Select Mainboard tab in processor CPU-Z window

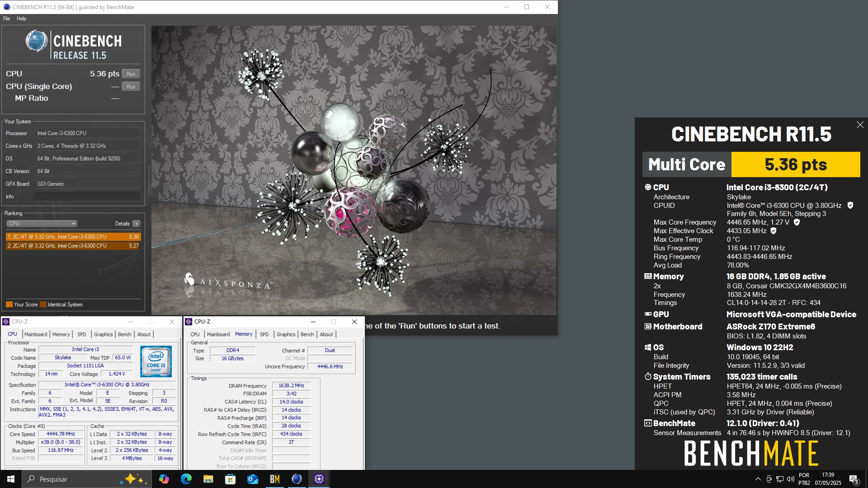(36, 334)
